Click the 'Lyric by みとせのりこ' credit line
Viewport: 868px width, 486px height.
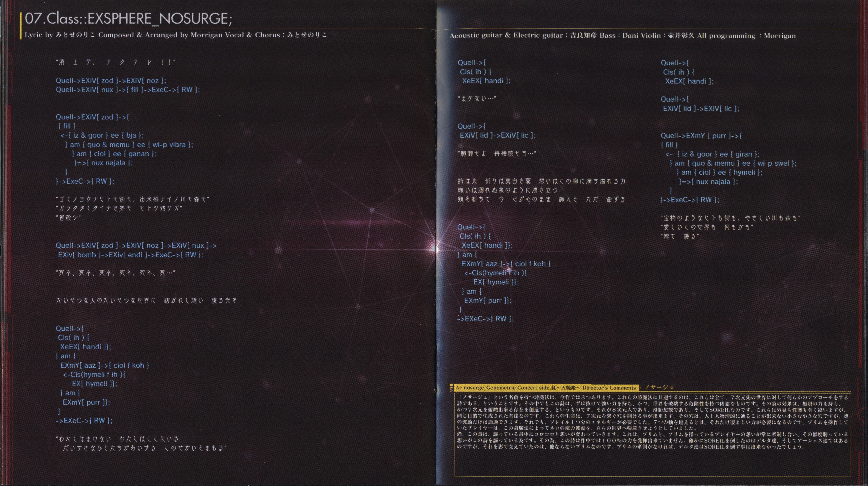[x=60, y=35]
